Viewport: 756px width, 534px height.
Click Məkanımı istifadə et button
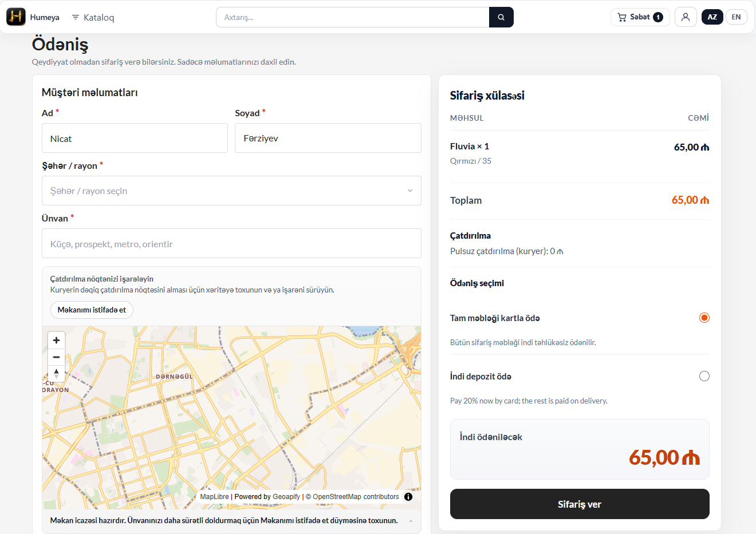92,310
